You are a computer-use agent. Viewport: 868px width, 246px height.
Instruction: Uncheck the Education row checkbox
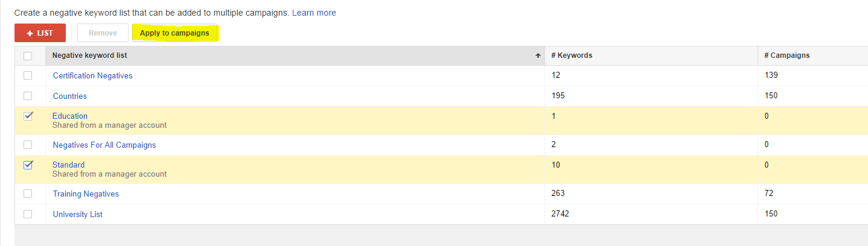pos(28,116)
